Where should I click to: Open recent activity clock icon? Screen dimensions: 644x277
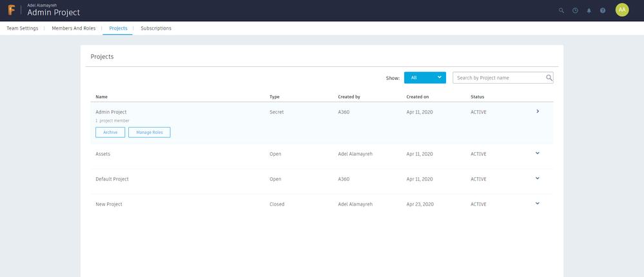pos(575,11)
